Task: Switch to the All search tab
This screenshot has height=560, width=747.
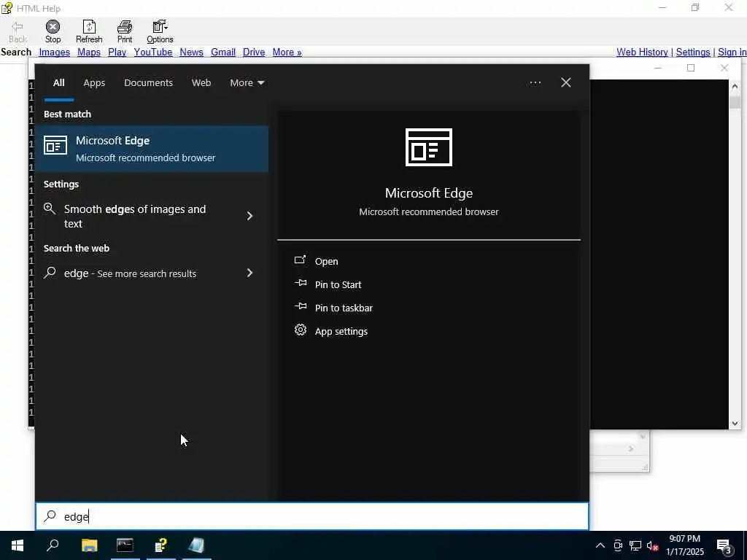Action: click(58, 83)
